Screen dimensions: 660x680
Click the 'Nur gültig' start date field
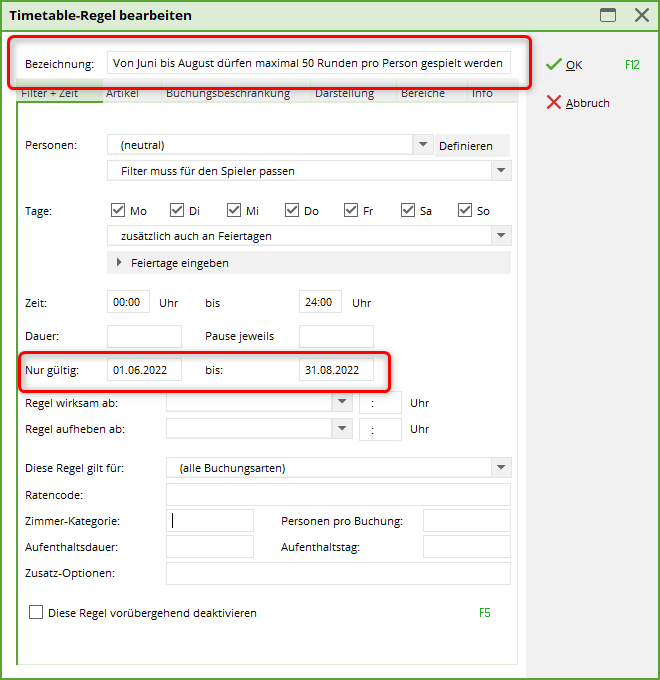click(144, 370)
